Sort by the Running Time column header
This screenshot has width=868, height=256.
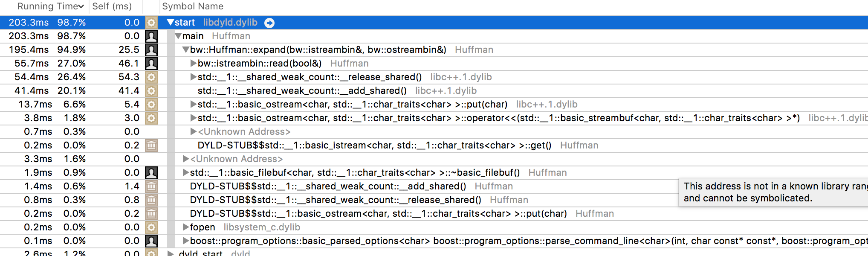50,6
